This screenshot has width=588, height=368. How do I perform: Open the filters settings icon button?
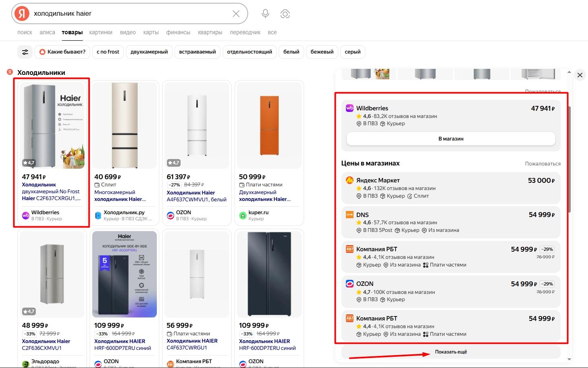[x=25, y=52]
